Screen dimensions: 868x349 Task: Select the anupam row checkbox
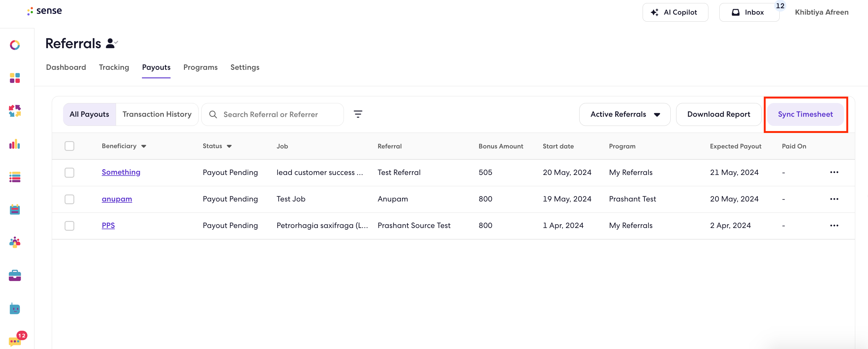[x=69, y=199]
